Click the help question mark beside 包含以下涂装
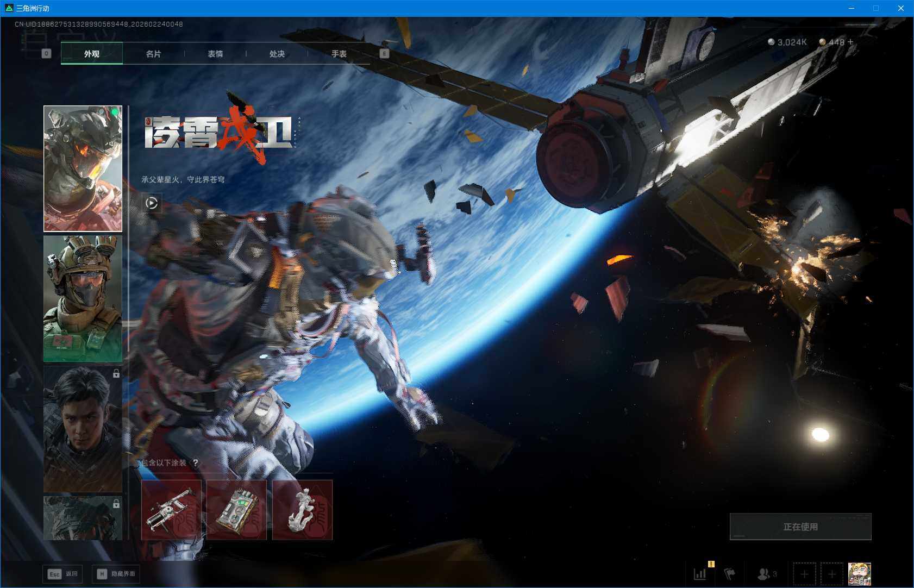 pos(196,463)
